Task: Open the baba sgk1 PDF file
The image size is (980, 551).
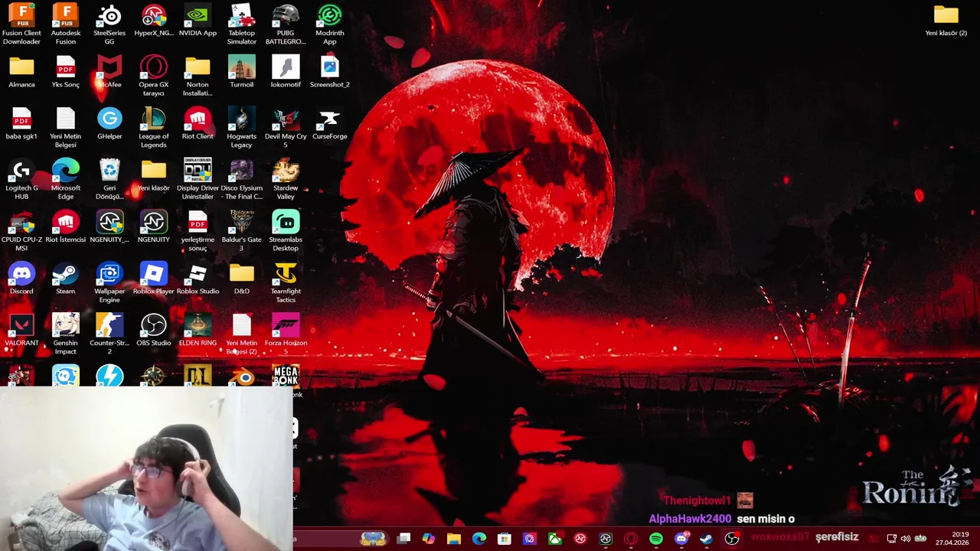Action: click(21, 124)
